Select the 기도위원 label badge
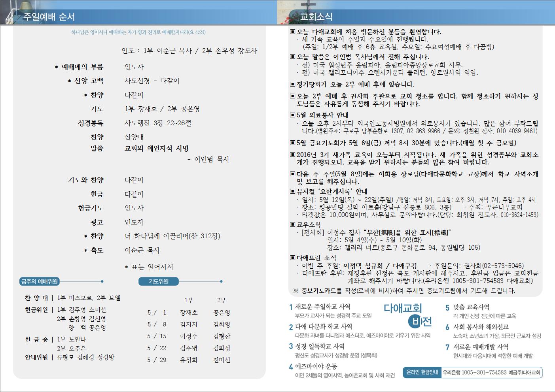The height and width of the screenshot is (392, 555). (159, 281)
